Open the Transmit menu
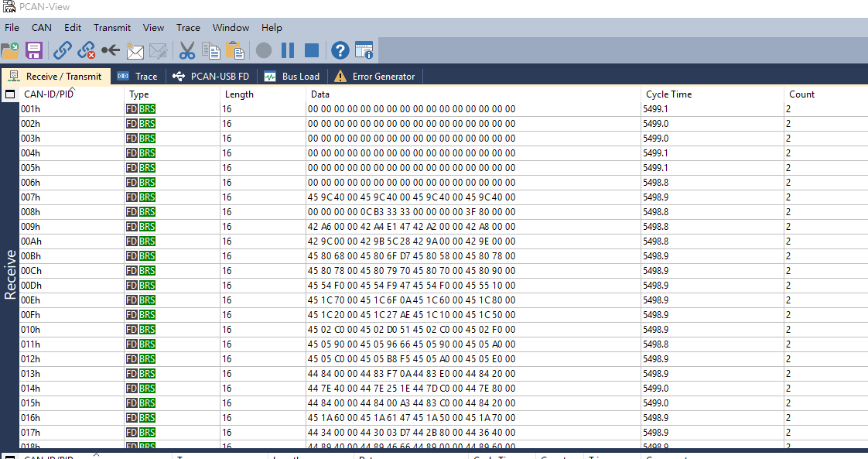Image resolution: width=868 pixels, height=459 pixels. click(112, 27)
